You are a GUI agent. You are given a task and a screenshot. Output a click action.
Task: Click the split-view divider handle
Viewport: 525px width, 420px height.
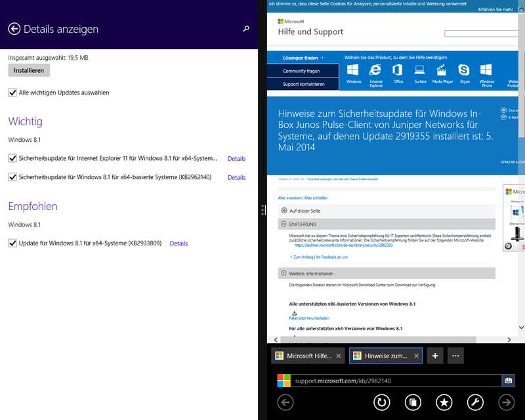(262, 210)
